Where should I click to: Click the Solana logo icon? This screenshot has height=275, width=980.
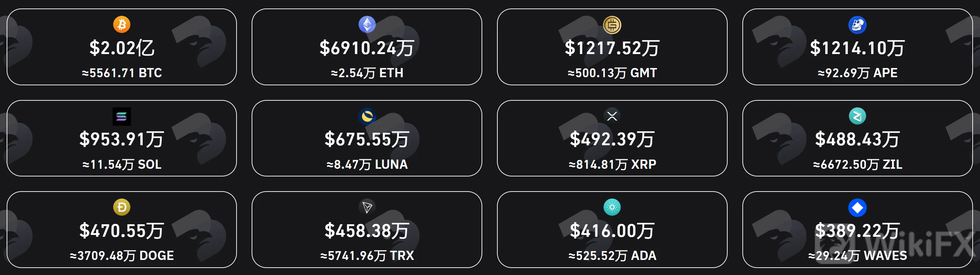pos(122,117)
